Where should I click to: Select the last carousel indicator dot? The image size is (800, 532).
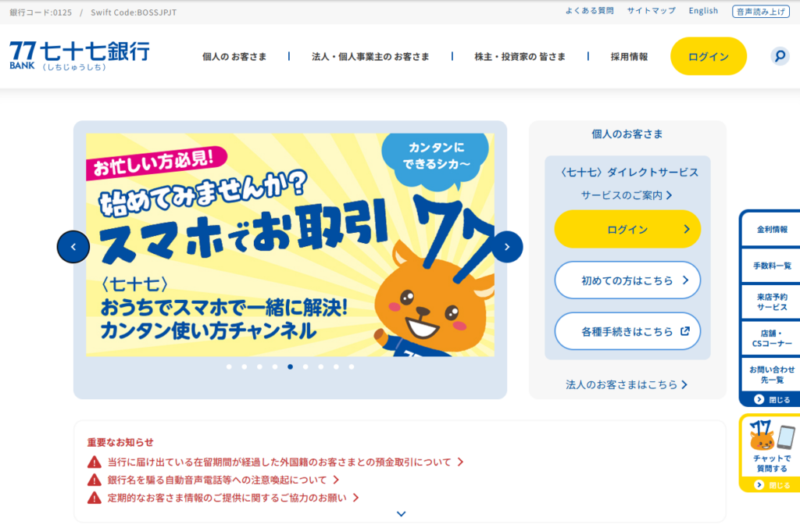tap(352, 366)
